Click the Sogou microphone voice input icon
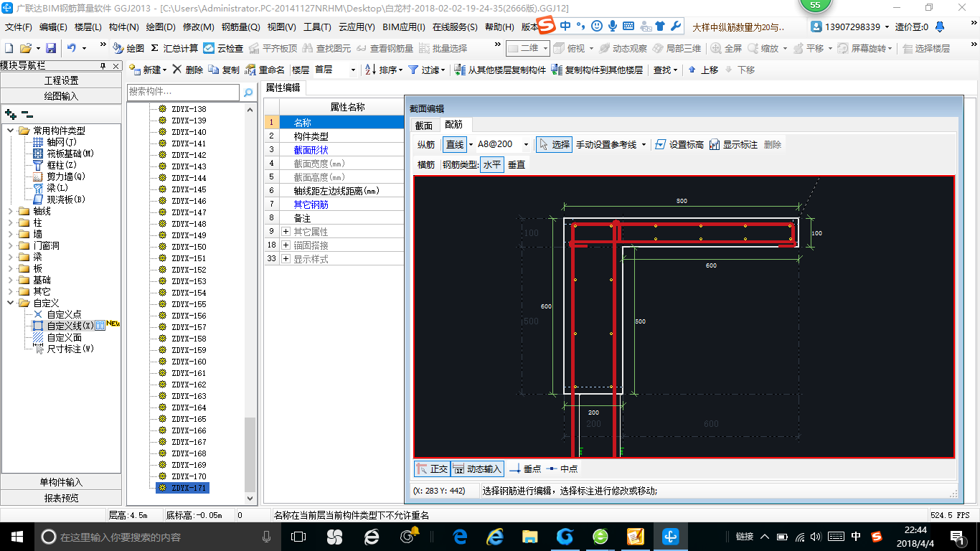Viewport: 980px width, 551px height. click(x=612, y=26)
